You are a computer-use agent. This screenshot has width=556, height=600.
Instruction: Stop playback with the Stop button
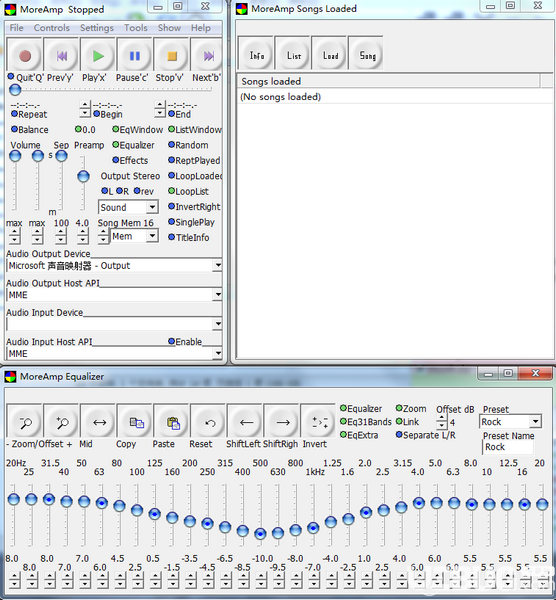[x=172, y=56]
